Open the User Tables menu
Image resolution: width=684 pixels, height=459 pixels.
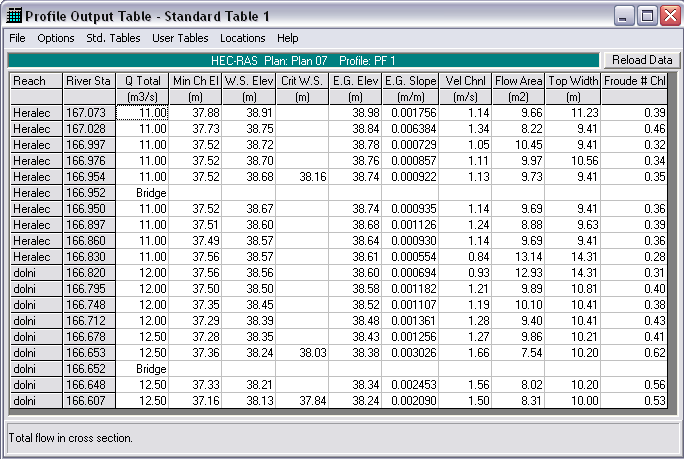[180, 38]
